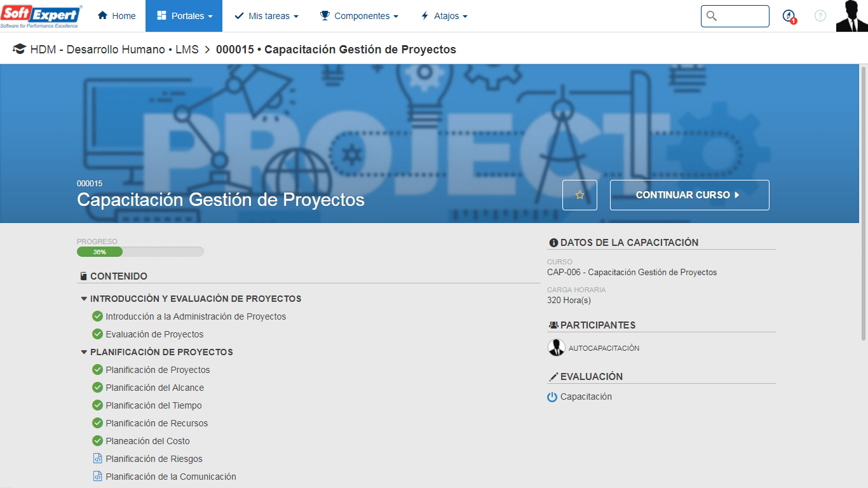This screenshot has height=488, width=868.
Task: Click the Autocapacitación participant avatar
Action: 557,348
